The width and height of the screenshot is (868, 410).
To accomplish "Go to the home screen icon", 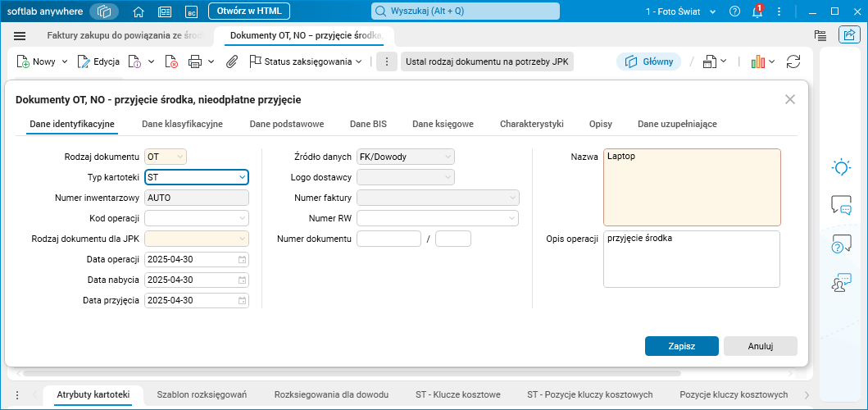I will pyautogui.click(x=139, y=11).
